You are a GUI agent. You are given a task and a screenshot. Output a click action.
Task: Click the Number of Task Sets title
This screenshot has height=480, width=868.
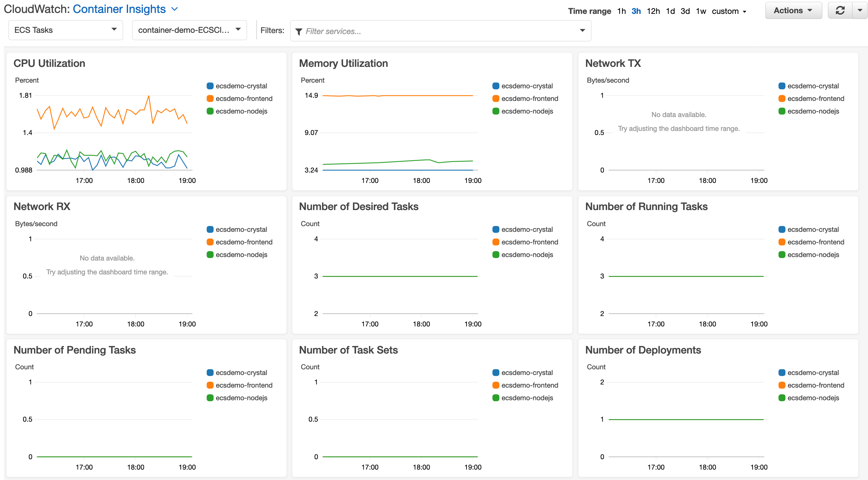click(349, 350)
